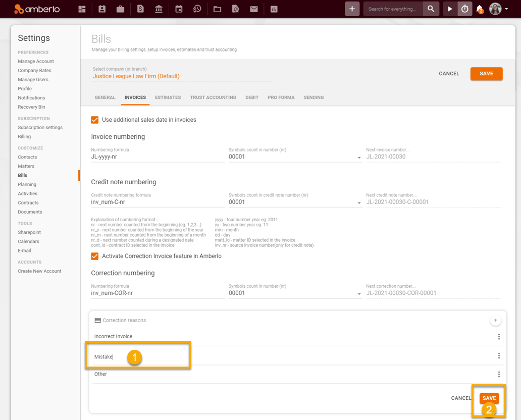This screenshot has width=521, height=420.
Task: Open credit note symbols count dropdown
Action: coord(295,202)
